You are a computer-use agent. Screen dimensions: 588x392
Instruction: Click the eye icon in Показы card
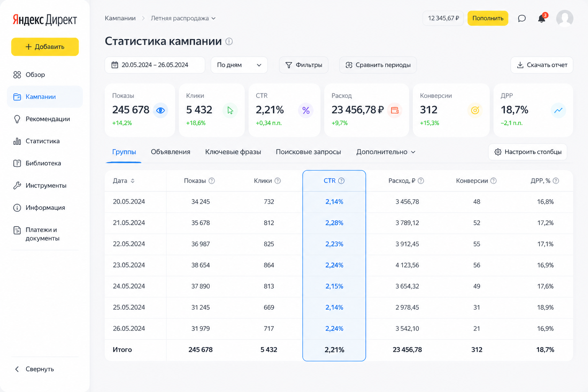point(160,110)
